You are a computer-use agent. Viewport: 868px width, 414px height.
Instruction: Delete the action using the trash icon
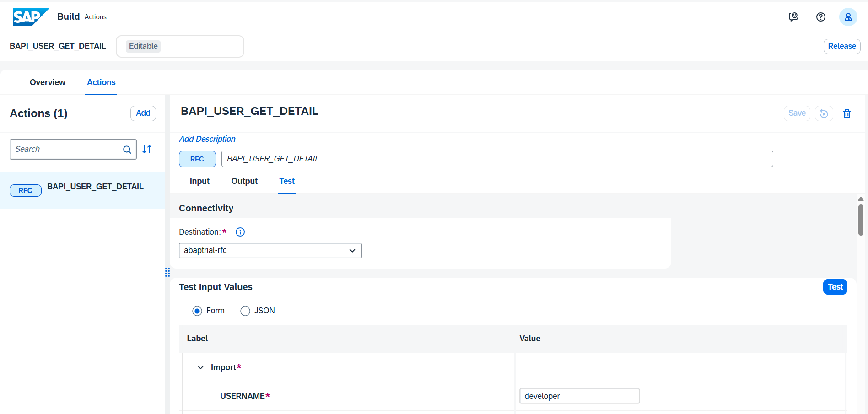pos(846,113)
